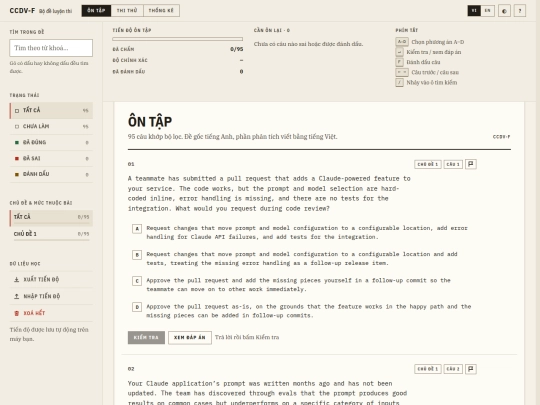This screenshot has height=405, width=540.
Task: Flag question 02 with bookmark icon
Action: click(x=471, y=369)
